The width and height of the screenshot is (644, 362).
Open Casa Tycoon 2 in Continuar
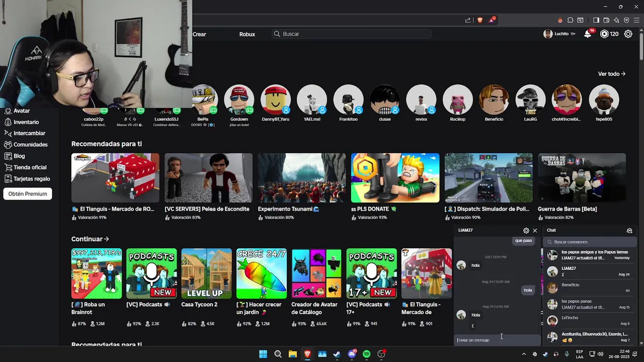click(x=207, y=274)
